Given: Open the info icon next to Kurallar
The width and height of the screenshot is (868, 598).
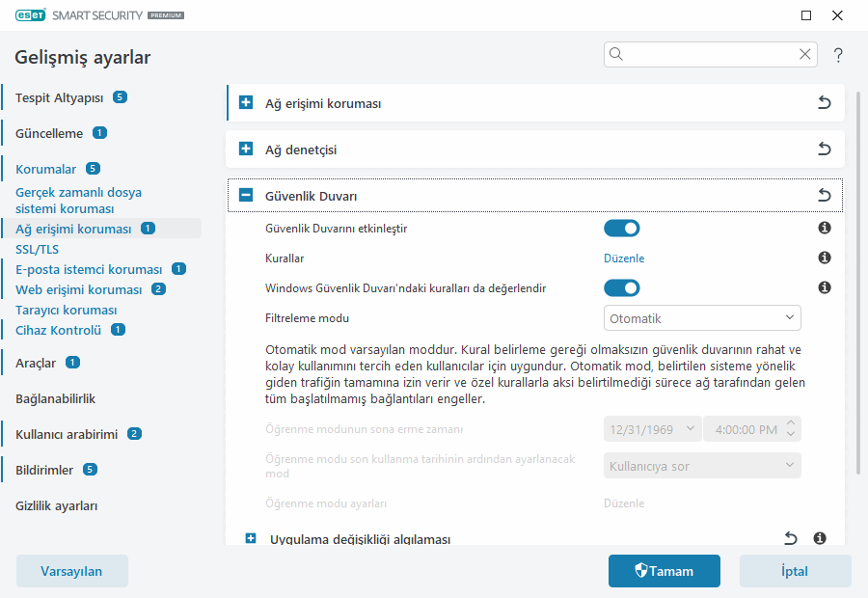Looking at the screenshot, I should coord(824,258).
